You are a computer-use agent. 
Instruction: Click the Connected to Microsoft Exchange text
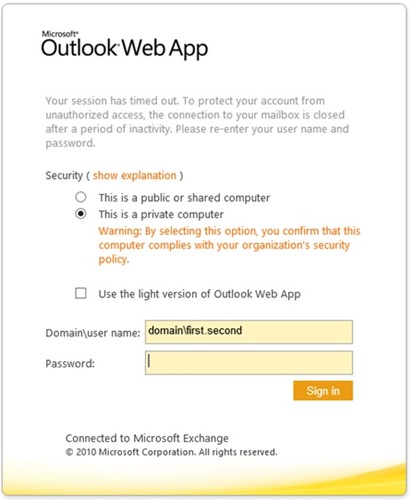pyautogui.click(x=147, y=438)
